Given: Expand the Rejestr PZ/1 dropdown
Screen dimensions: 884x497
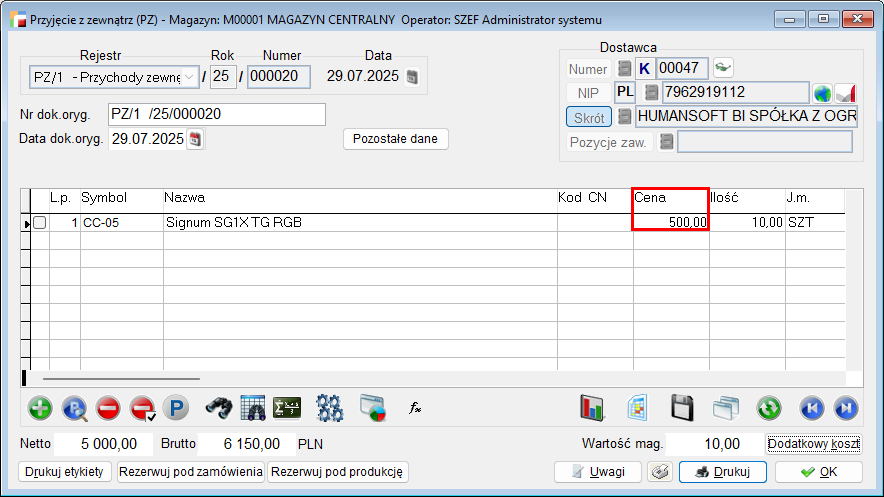Looking at the screenshot, I should 188,77.
